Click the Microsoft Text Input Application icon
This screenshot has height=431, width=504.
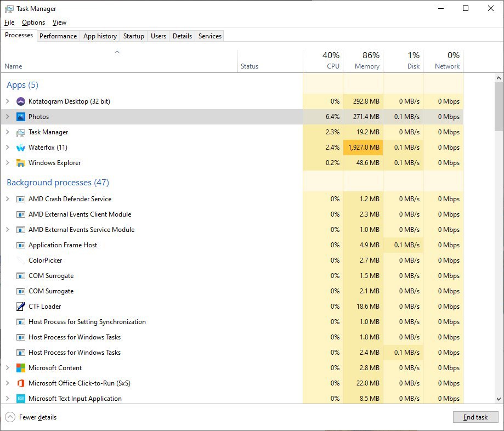(x=21, y=399)
